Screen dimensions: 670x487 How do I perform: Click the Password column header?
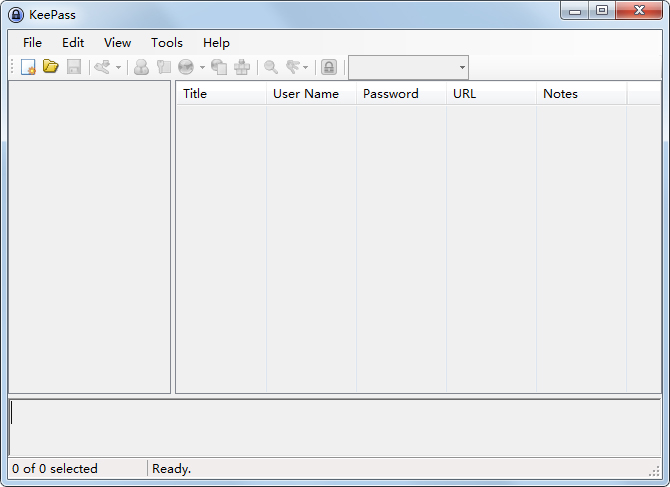[x=402, y=94]
